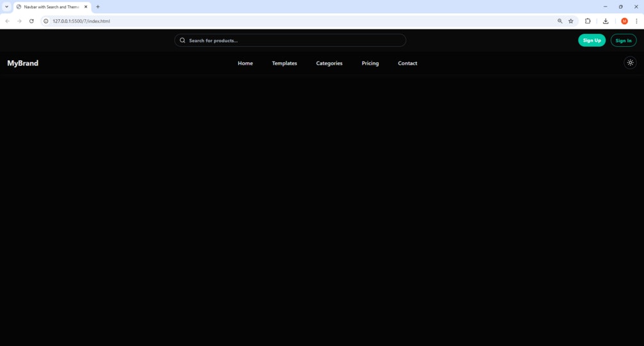Open a new browser tab with plus
644x346 pixels.
tap(98, 6)
